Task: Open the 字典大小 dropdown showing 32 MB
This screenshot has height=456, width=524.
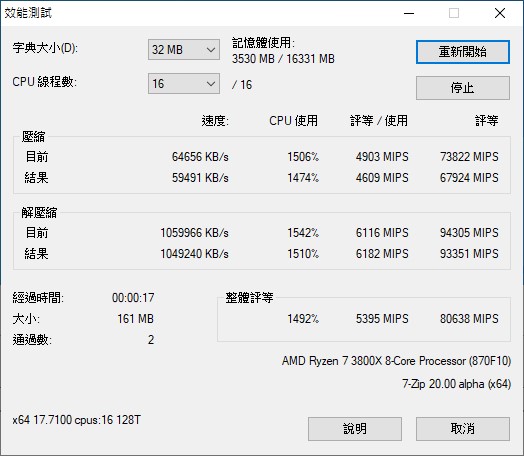Action: pyautogui.click(x=184, y=50)
